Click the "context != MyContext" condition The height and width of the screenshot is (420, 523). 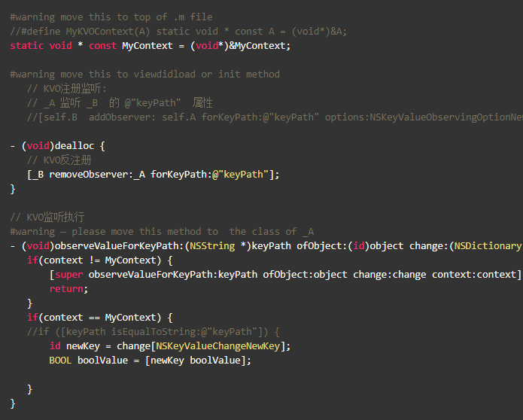(x=102, y=260)
